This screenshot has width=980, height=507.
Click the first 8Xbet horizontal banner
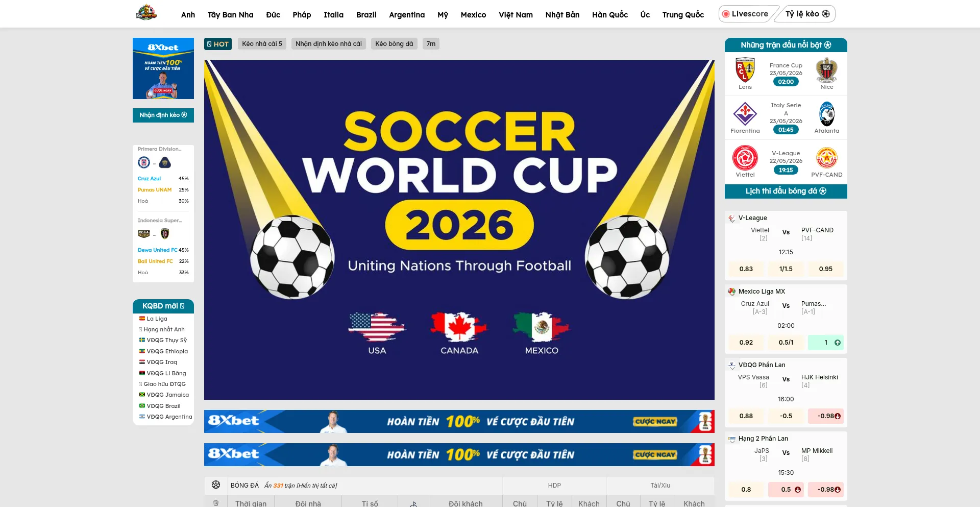point(459,421)
